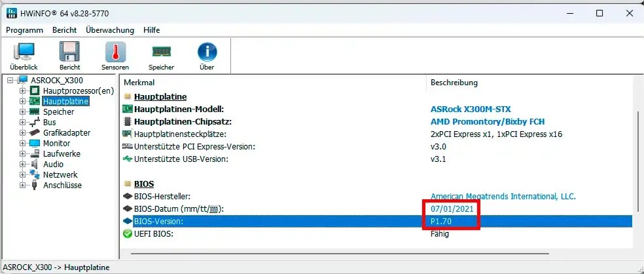Select Hauptprozessor(en) in the tree
Image resolution: width=644 pixels, height=274 pixels.
click(x=79, y=90)
